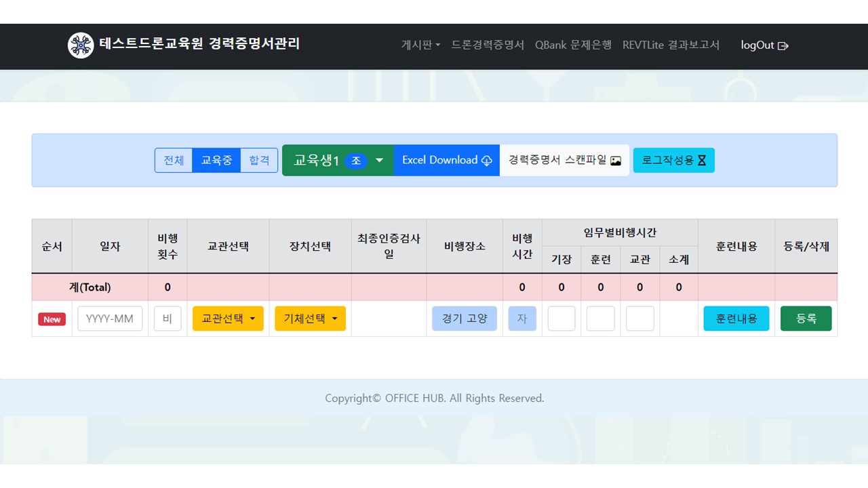
Task: Expand the 기체선택 dropdown
Action: coord(310,319)
